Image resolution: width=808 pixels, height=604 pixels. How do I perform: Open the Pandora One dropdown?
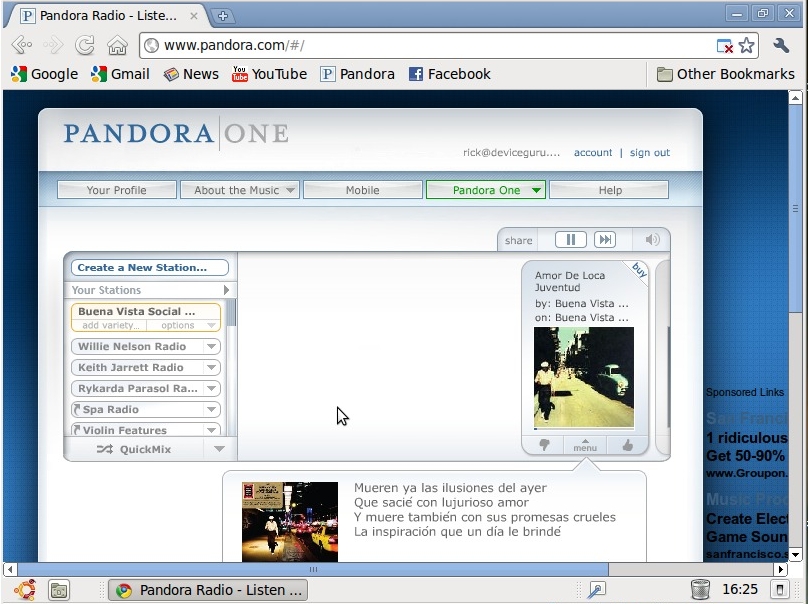[x=486, y=190]
